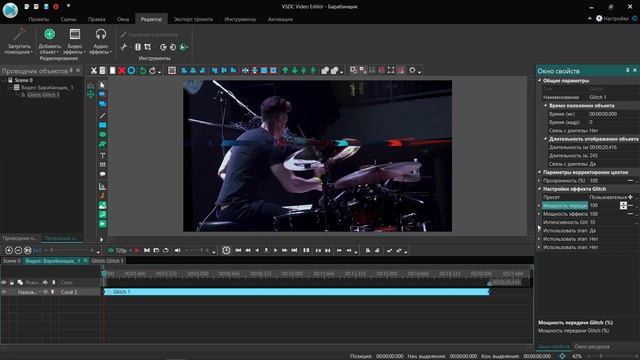Select the add image tool
Screen dimensions: 640x360
[102, 205]
